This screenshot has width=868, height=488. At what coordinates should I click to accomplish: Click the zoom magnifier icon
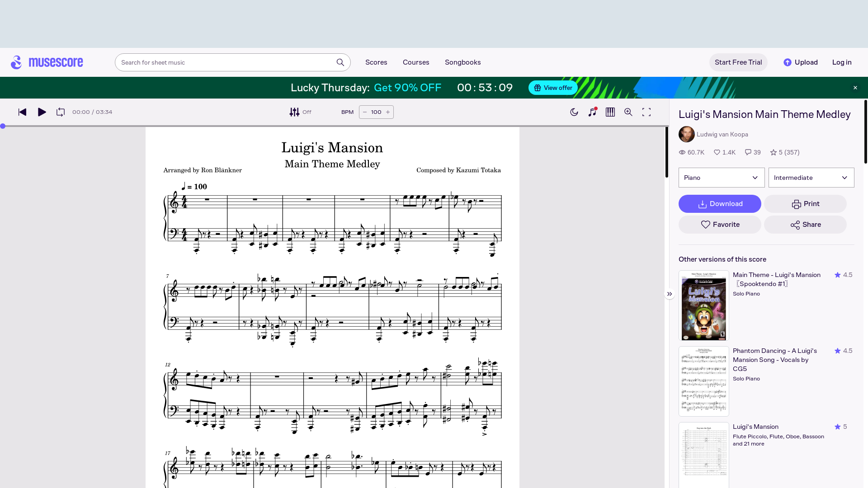pos(628,112)
